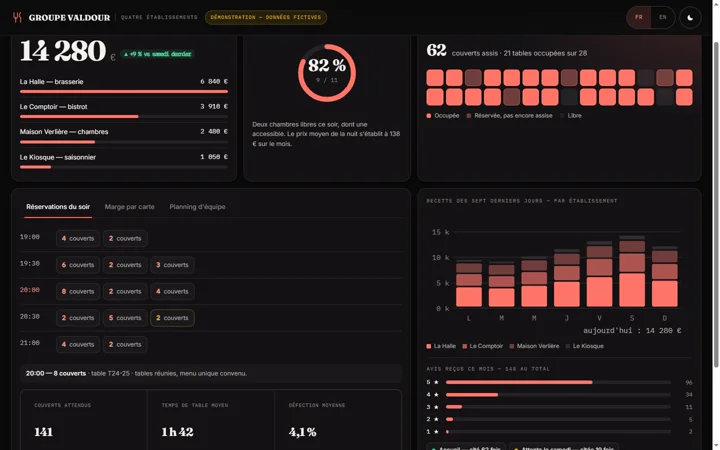Select the 4 couverts chip at 20:00
This screenshot has width=720, height=450.
[x=172, y=292]
